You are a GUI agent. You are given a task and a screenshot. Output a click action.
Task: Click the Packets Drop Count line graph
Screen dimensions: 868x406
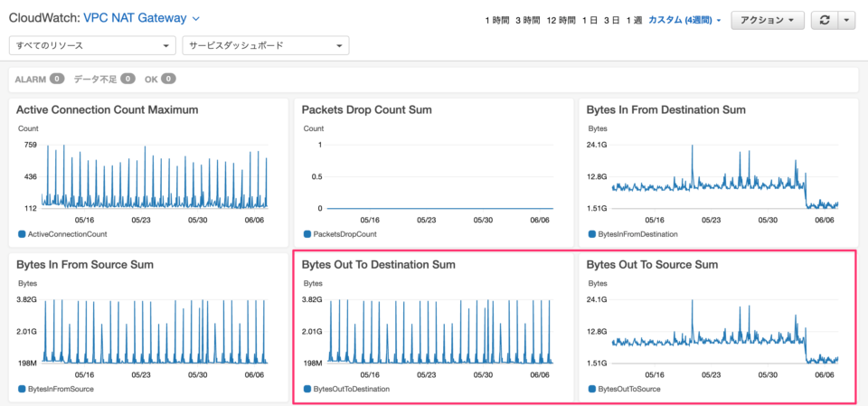click(x=440, y=208)
